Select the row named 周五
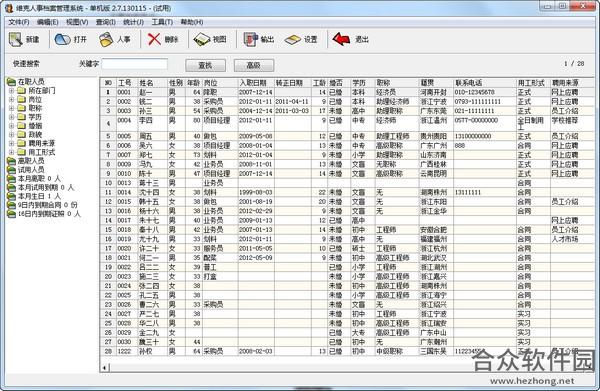 click(x=347, y=136)
